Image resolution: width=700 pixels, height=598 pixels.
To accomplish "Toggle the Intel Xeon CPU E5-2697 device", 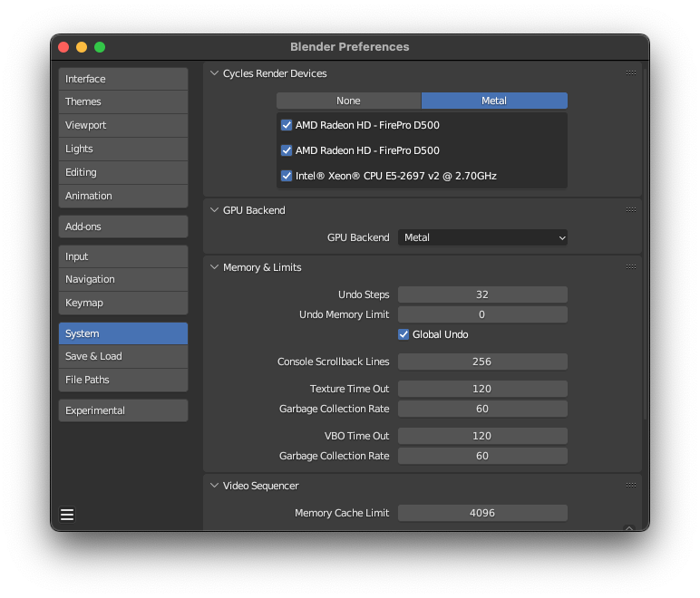I will click(x=287, y=176).
